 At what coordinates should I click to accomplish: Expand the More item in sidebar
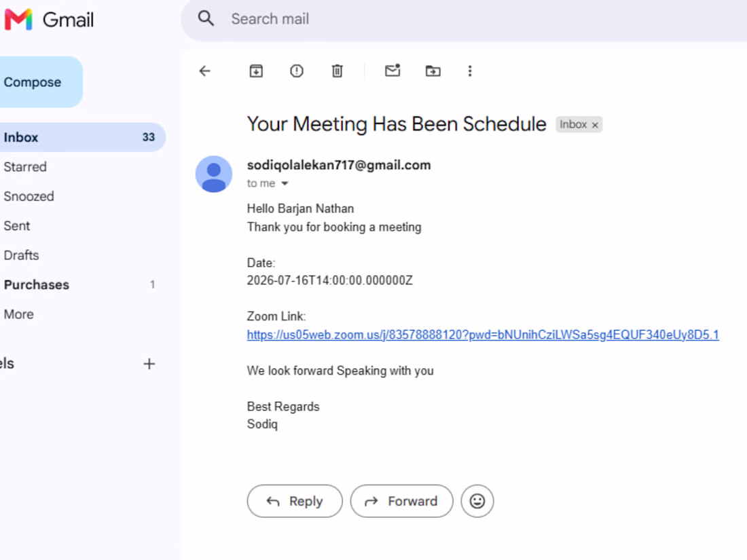coord(18,314)
